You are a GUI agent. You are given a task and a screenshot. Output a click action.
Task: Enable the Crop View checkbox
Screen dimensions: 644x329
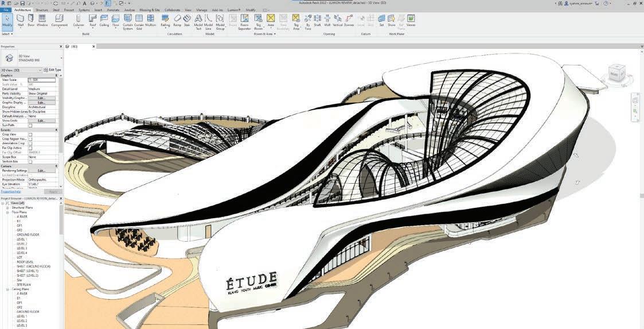tap(30, 134)
